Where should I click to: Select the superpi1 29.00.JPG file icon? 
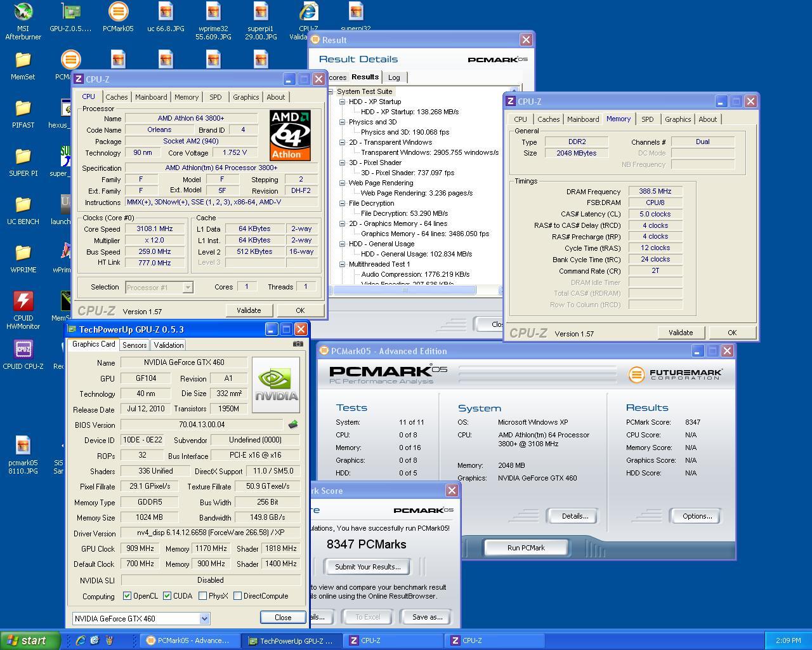(261, 20)
